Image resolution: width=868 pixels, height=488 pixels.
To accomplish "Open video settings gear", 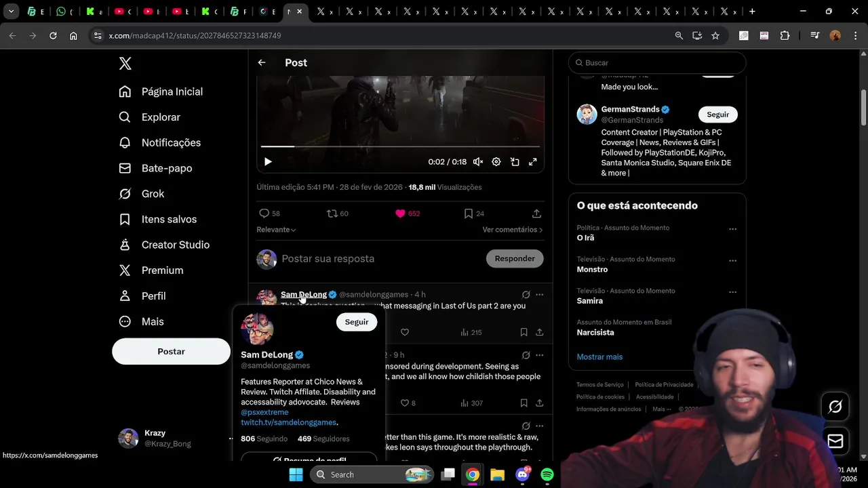I will click(496, 162).
